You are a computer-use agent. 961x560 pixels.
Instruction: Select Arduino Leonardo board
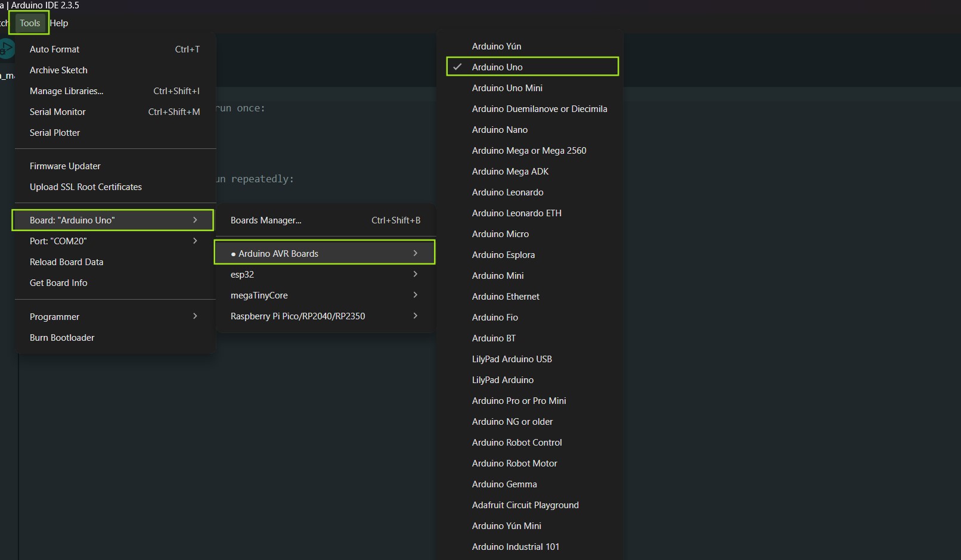530,192
